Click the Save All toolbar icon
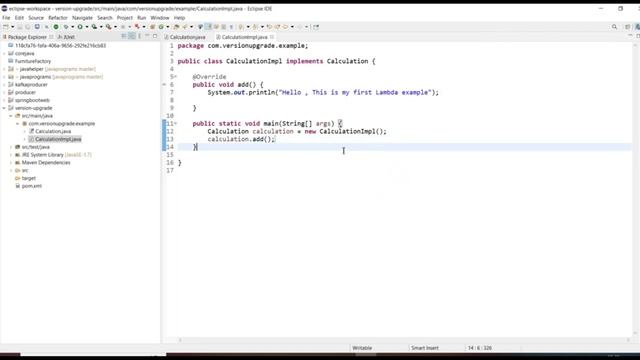The height and width of the screenshot is (360, 640). [28, 27]
